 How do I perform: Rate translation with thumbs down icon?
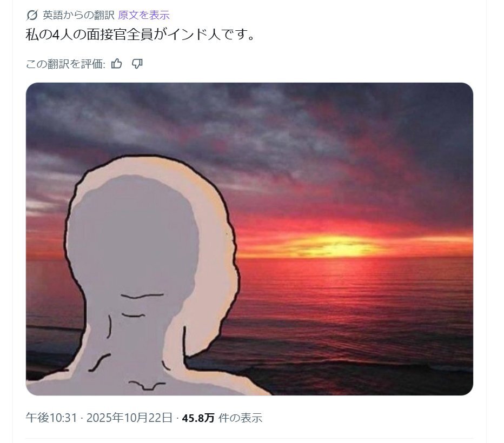coord(137,64)
